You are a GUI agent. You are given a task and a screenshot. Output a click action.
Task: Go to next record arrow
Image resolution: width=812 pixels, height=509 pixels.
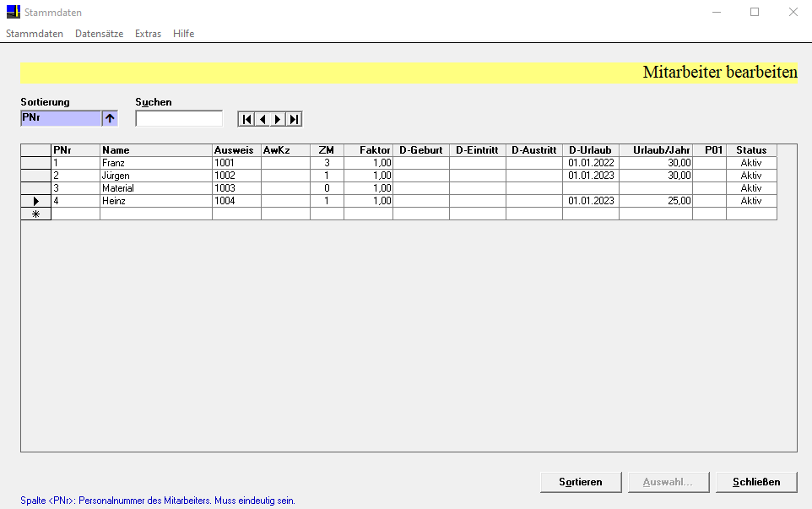[x=278, y=119]
